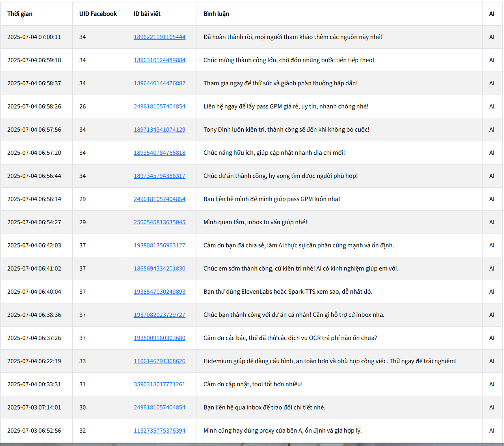
Task: Click the AI cell in the Hidemium comment row
Action: click(x=492, y=361)
